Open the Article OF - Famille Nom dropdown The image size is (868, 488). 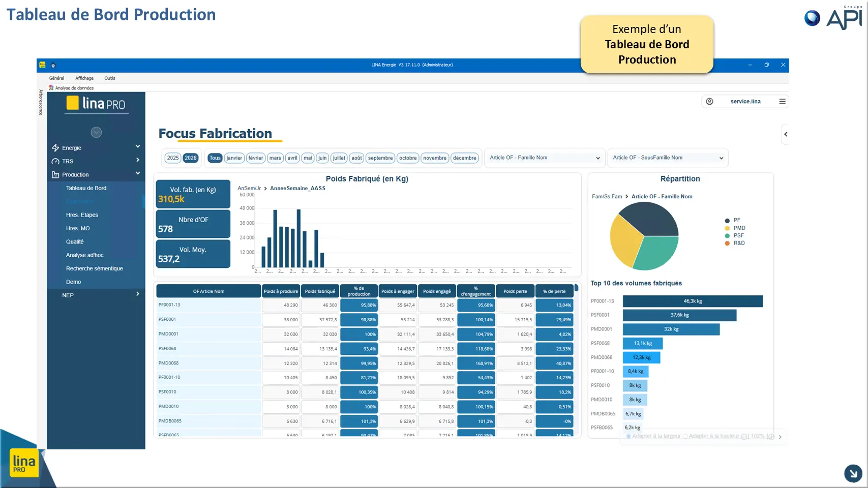pos(545,158)
